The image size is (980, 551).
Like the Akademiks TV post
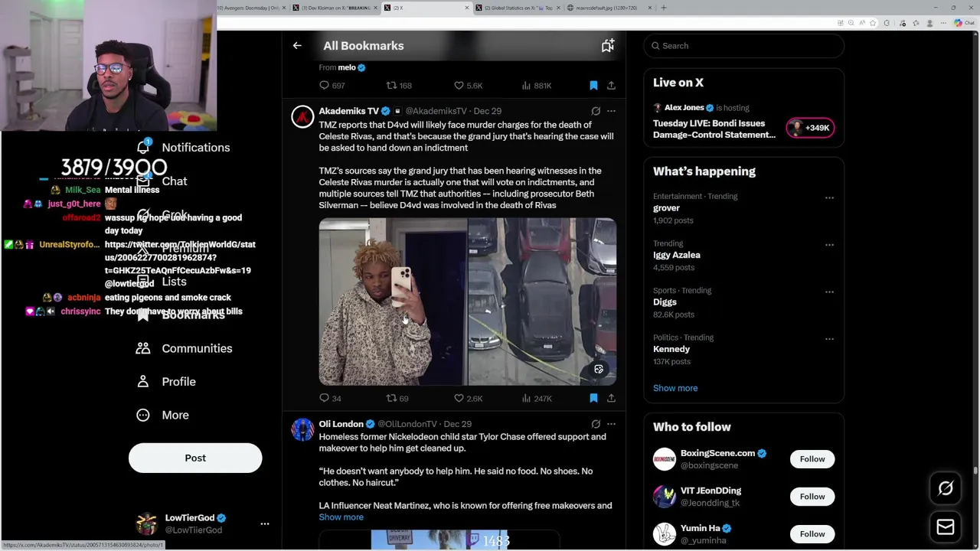(468, 398)
